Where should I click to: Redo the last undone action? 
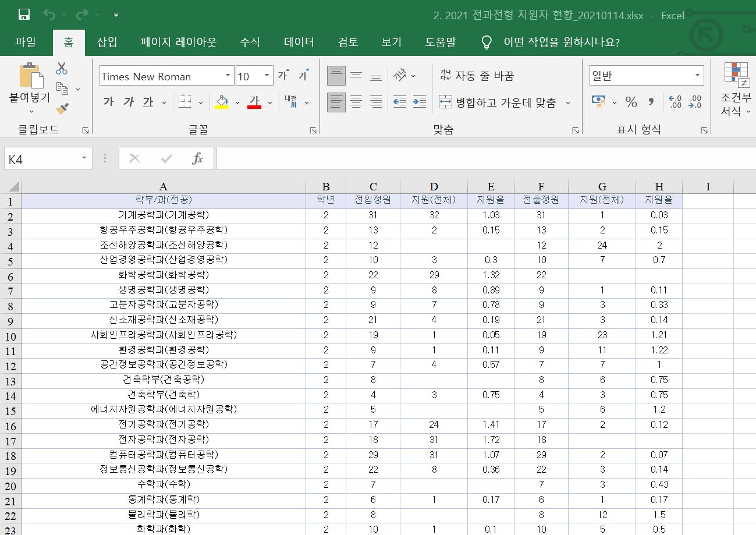tap(82, 15)
